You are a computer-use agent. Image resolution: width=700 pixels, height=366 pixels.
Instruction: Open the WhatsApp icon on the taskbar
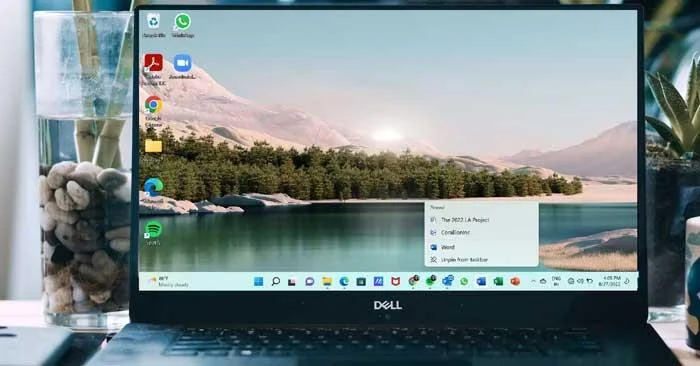(464, 282)
